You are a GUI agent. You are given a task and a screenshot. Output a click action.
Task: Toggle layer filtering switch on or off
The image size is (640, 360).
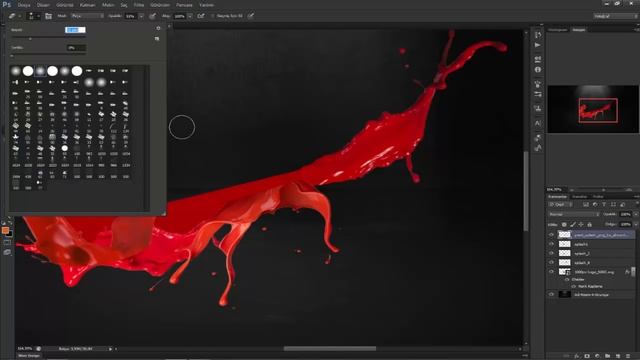click(x=636, y=204)
